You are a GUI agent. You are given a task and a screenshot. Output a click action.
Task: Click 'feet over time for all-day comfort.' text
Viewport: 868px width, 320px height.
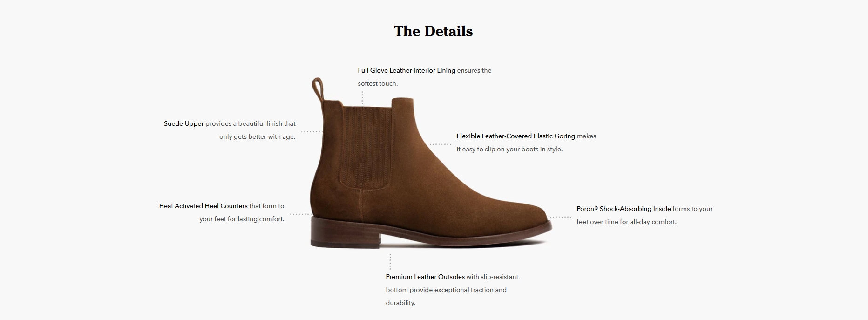tap(626, 222)
